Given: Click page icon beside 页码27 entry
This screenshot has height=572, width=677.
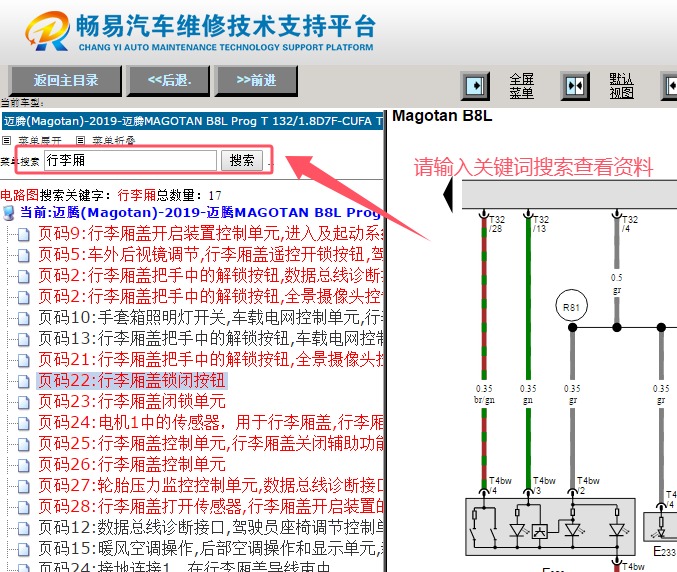Looking at the screenshot, I should point(23,486).
